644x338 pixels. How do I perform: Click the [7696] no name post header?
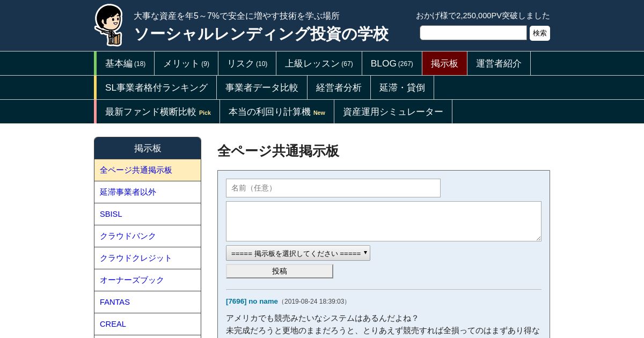pyautogui.click(x=252, y=302)
